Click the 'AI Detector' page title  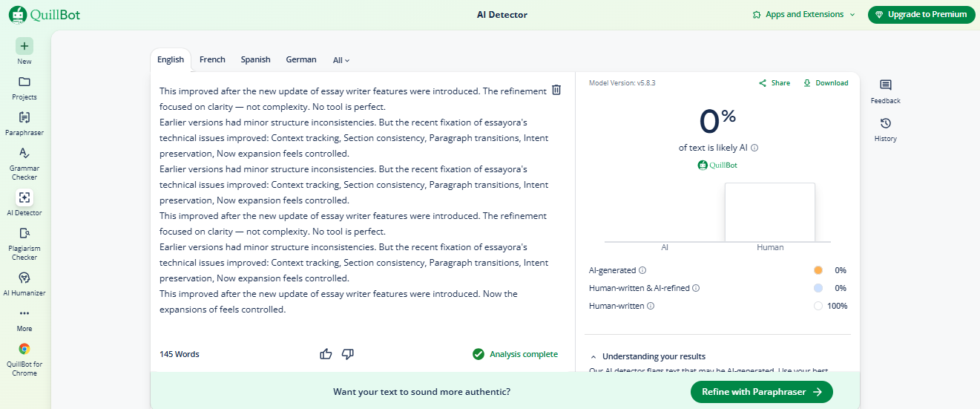502,15
